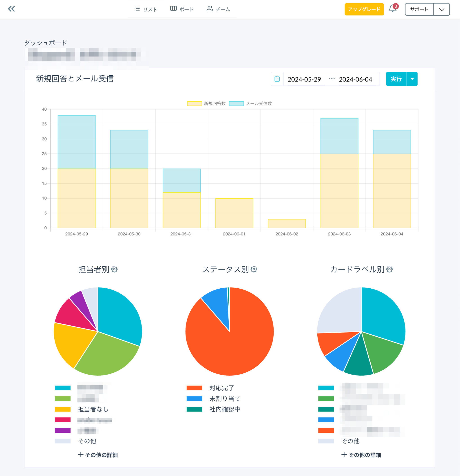Expand その他の詳細 under 担当者別 chart

click(x=98, y=455)
